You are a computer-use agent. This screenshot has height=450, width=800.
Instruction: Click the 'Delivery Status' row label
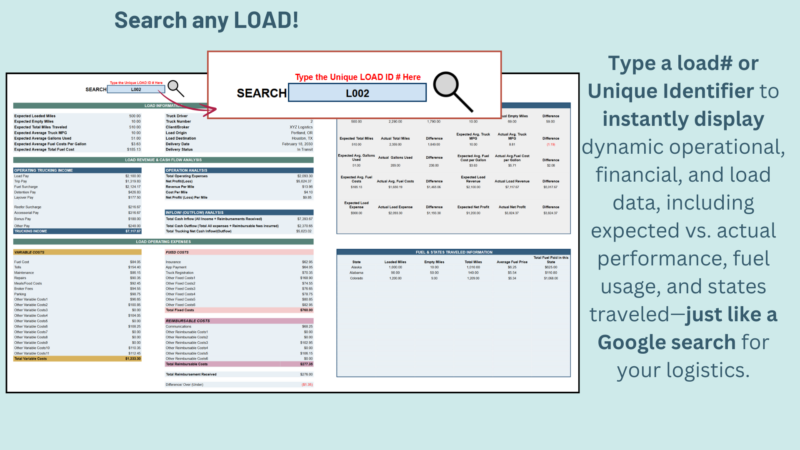(x=179, y=149)
